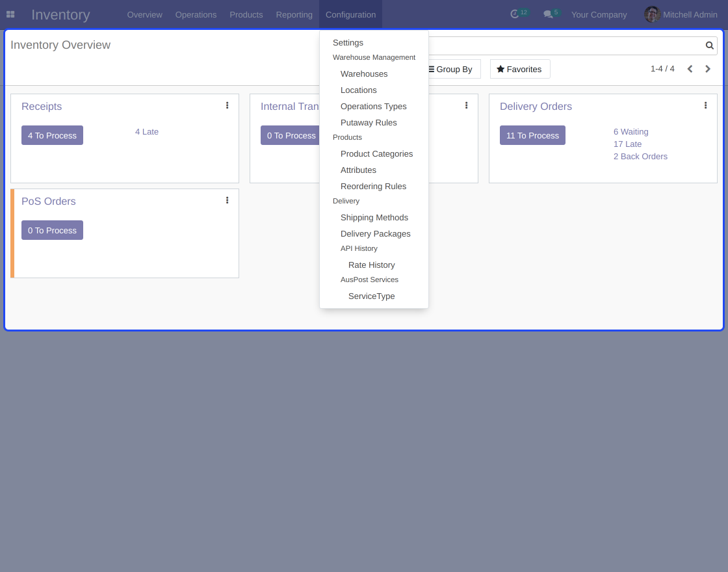
Task: Click the Delivery Orders card title
Action: pyautogui.click(x=536, y=107)
